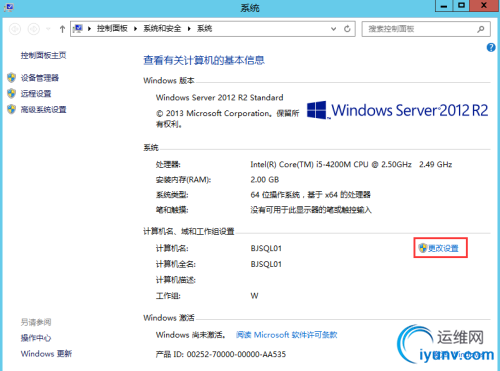Click the shield icon beside 远程设置

[x=12, y=93]
